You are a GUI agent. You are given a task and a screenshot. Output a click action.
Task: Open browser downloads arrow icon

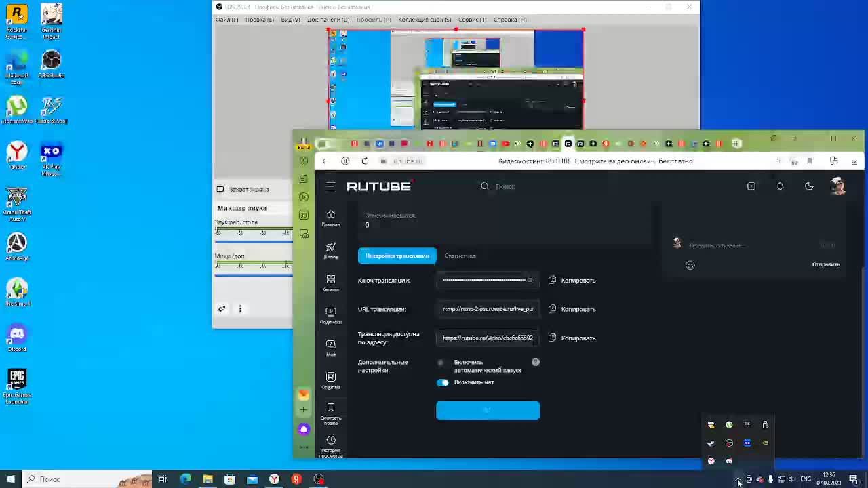pyautogui.click(x=854, y=161)
